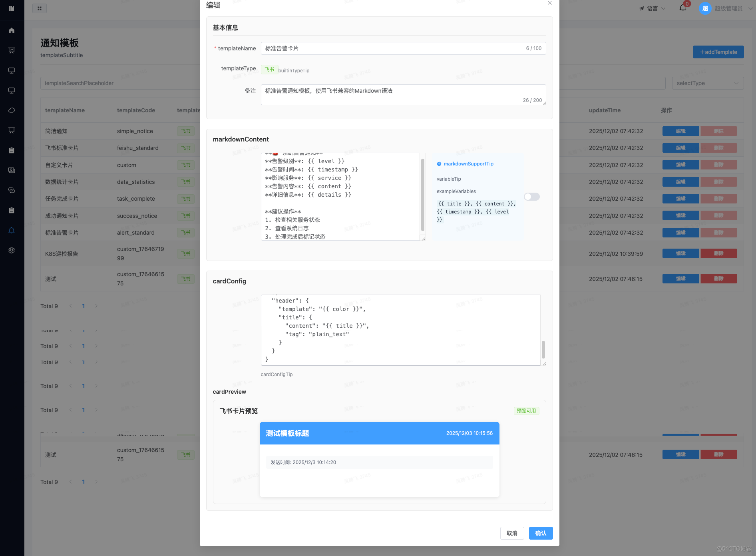This screenshot has width=756, height=556.
Task: Open the header notification bell with red badge
Action: click(683, 8)
